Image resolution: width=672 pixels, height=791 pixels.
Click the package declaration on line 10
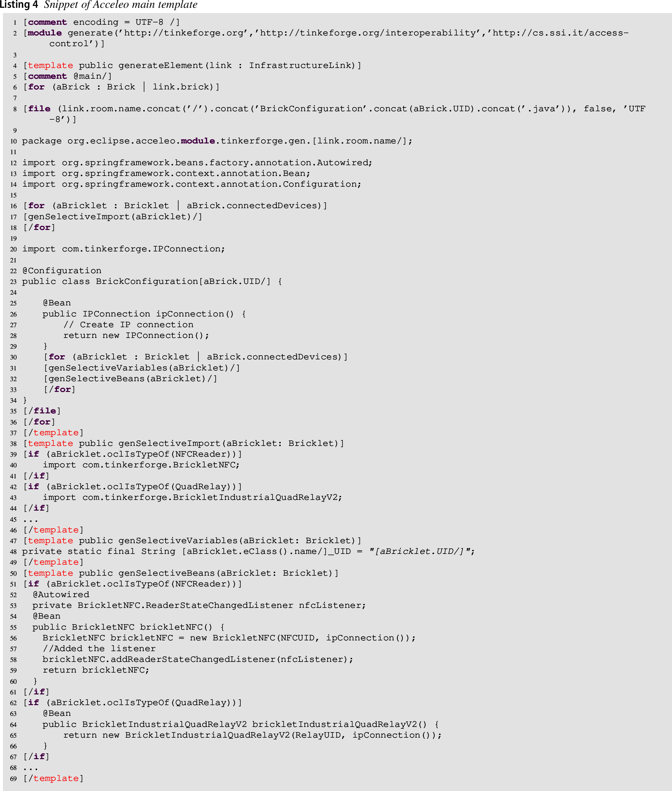point(217,141)
